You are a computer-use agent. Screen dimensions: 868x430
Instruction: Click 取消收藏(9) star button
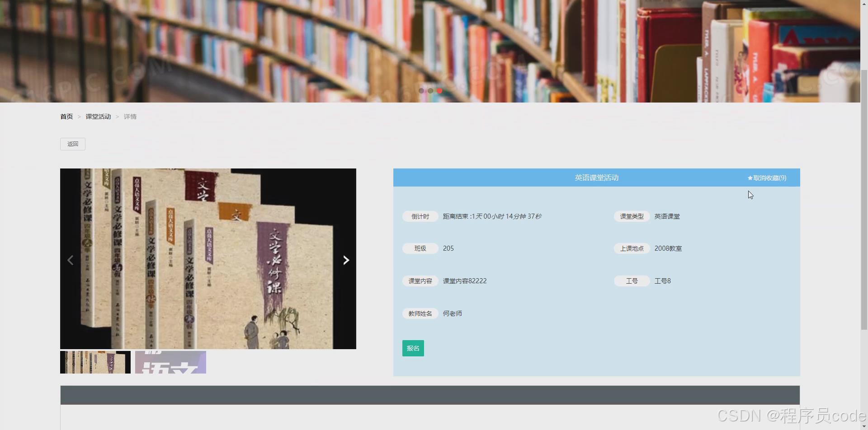[767, 178]
